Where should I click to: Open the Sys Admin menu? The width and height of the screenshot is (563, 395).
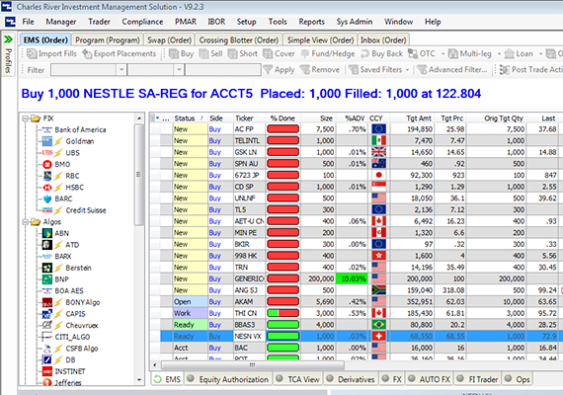(x=354, y=22)
